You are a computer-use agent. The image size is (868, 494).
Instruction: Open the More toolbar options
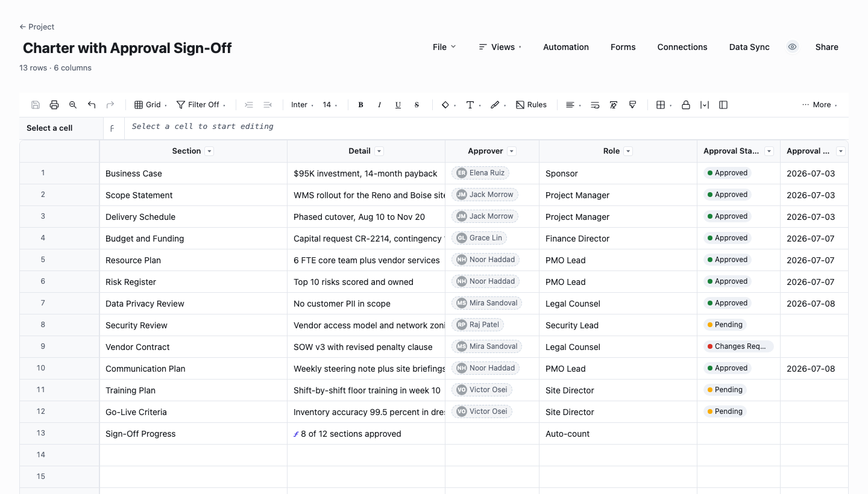click(x=820, y=105)
